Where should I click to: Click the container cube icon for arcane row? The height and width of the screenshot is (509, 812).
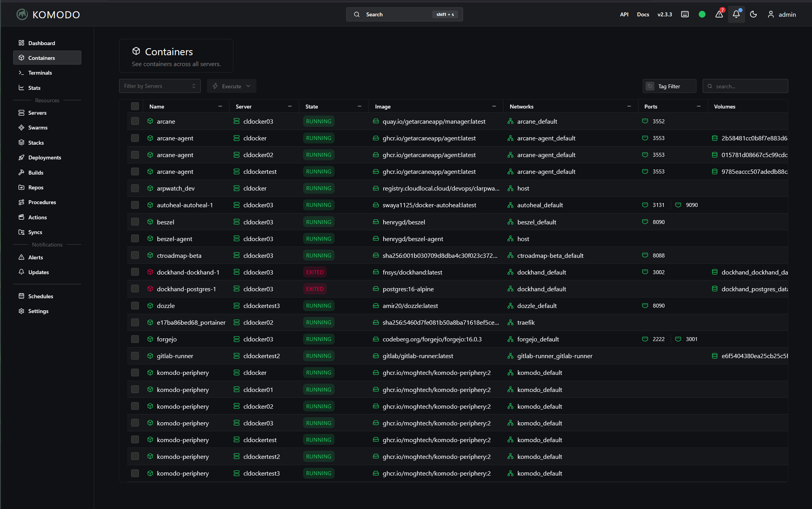pyautogui.click(x=150, y=121)
